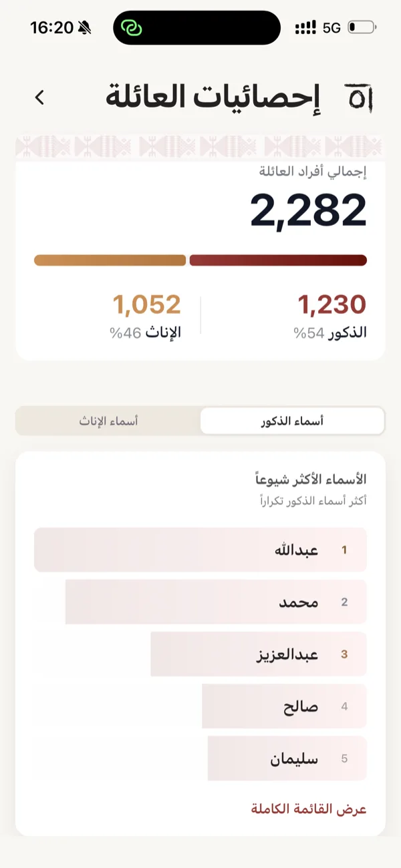This screenshot has width=401, height=868.
Task: Tap the rank badge 1 beside عبدالله
Action: (343, 550)
